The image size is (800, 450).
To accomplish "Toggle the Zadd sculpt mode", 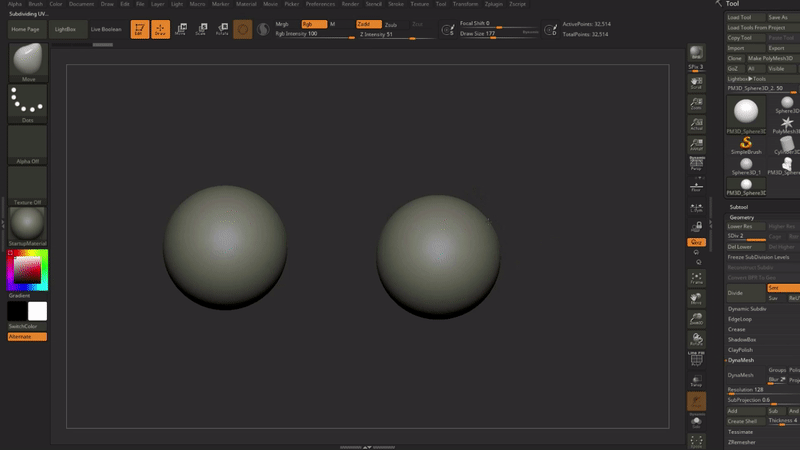I will pyautogui.click(x=369, y=24).
